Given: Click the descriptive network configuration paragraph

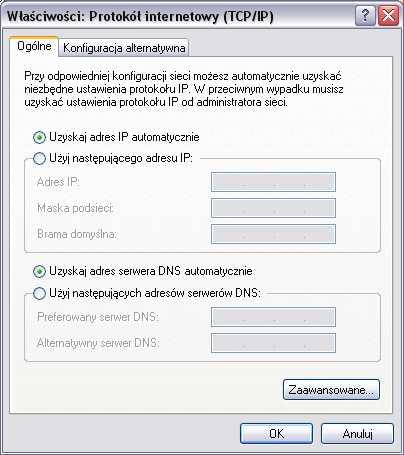Looking at the screenshot, I should click(x=184, y=89).
